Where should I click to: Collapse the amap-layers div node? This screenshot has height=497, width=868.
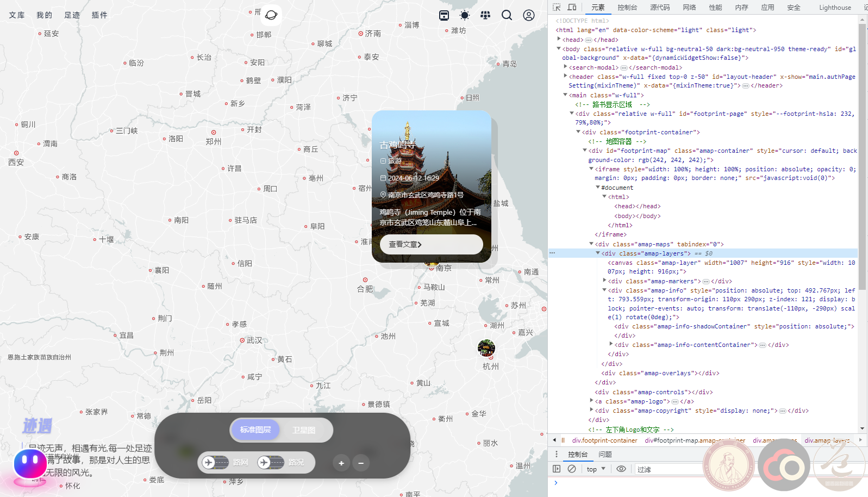598,253
